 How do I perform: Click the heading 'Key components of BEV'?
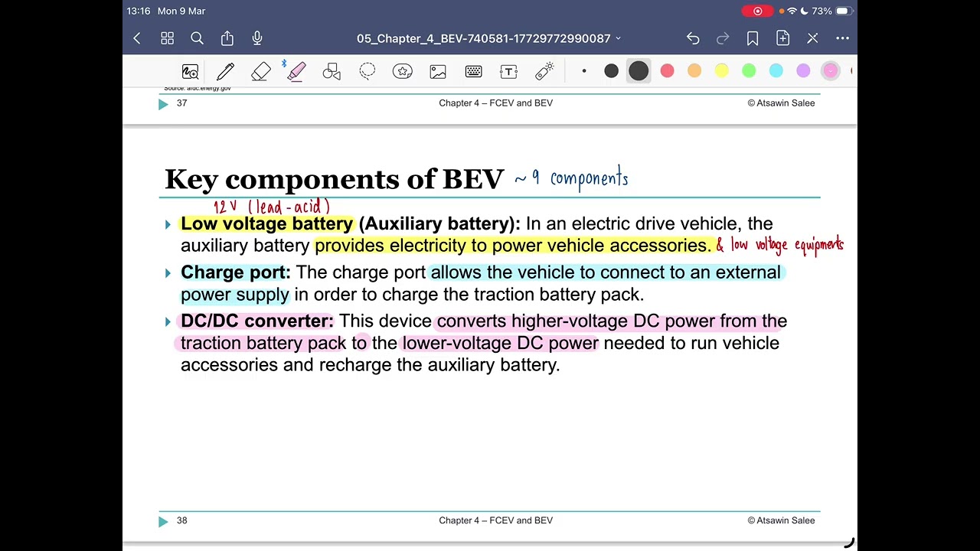pos(335,179)
